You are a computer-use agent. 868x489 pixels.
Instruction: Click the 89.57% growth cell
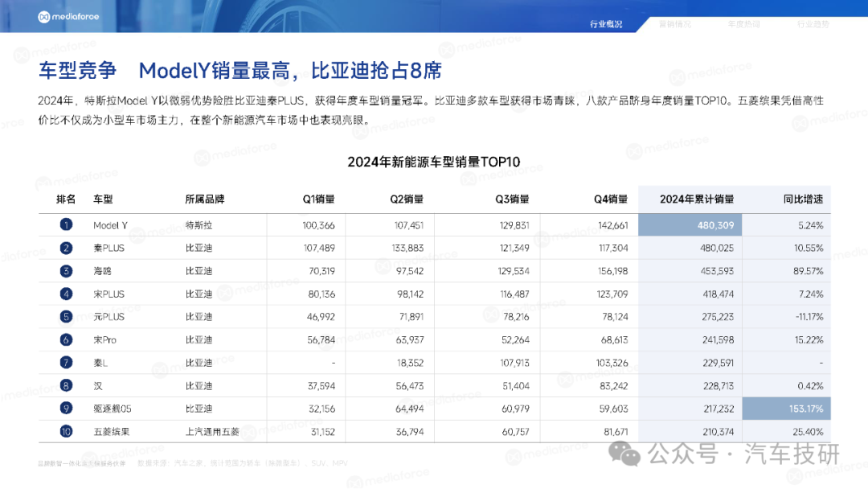click(809, 271)
